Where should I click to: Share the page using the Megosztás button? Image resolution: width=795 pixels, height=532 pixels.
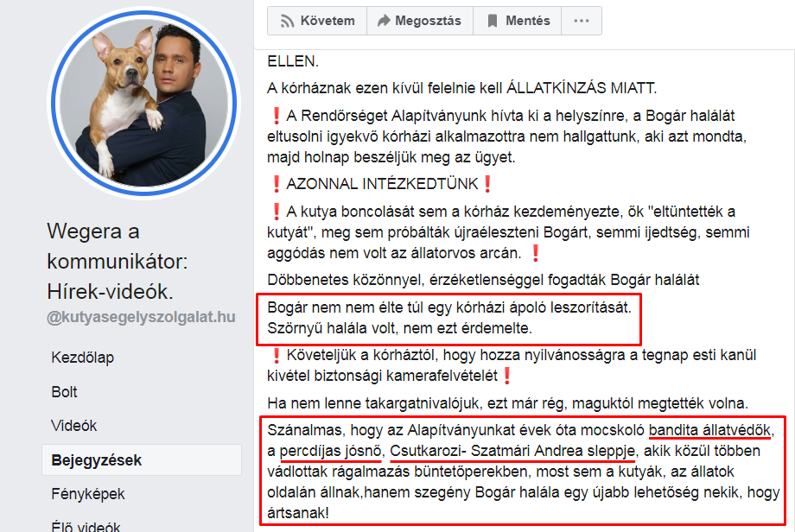419,21
